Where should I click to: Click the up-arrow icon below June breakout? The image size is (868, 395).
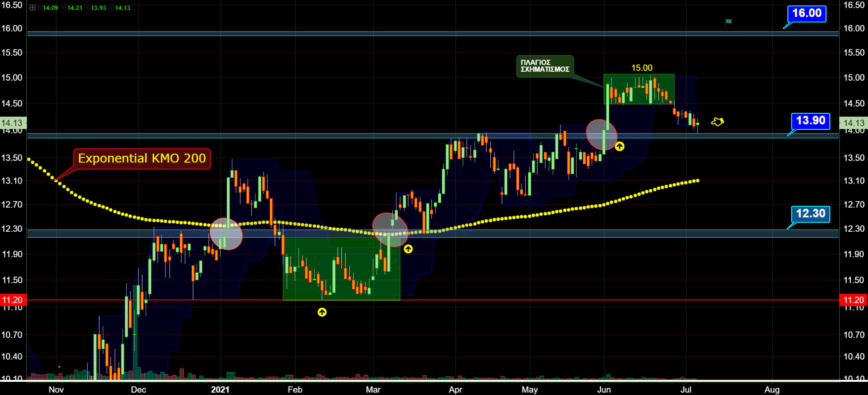click(x=620, y=146)
